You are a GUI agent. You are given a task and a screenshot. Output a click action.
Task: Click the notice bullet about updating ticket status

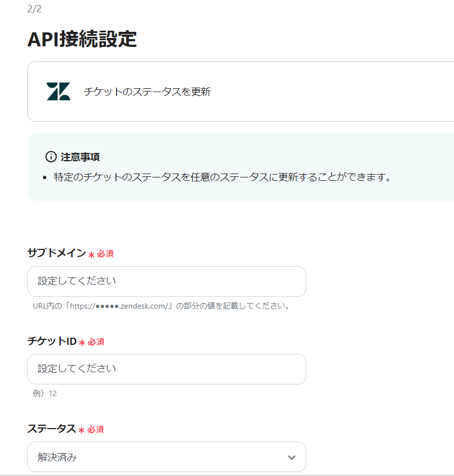(x=221, y=177)
